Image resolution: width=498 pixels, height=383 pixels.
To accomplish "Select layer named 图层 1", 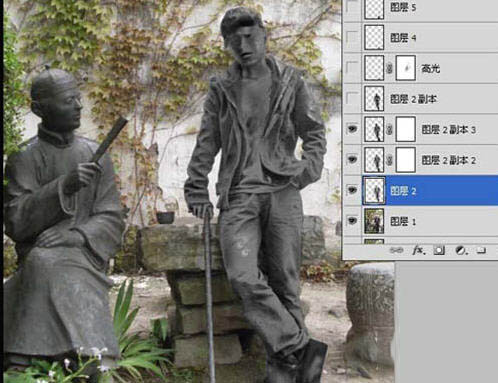I will coord(403,221).
